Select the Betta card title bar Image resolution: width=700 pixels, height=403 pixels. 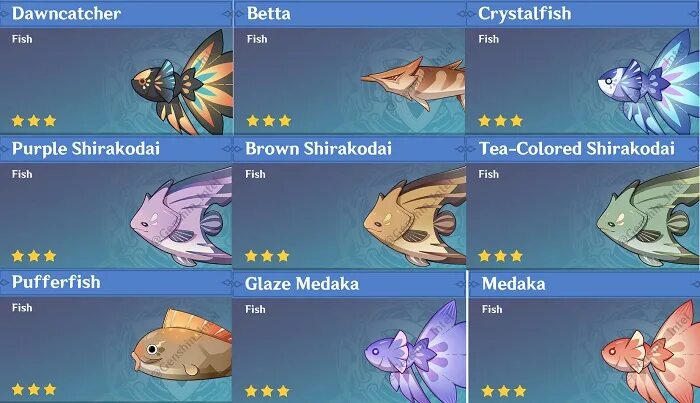(x=350, y=13)
